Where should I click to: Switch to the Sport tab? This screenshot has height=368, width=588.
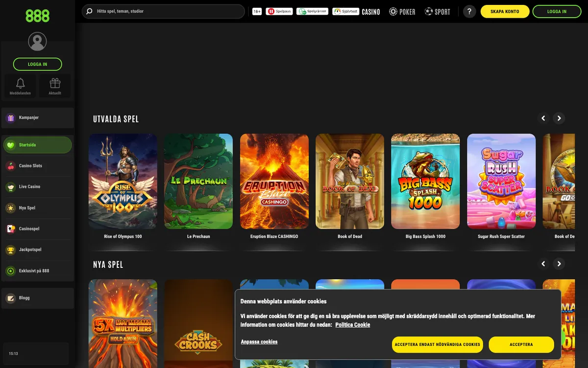tap(438, 12)
